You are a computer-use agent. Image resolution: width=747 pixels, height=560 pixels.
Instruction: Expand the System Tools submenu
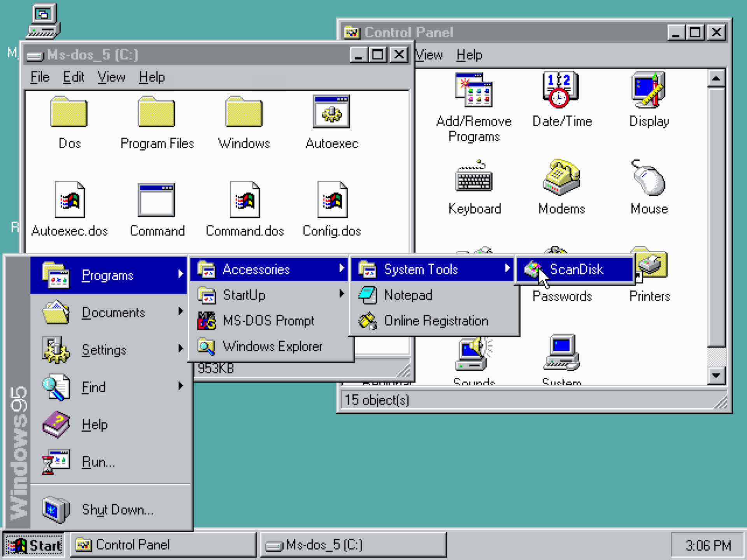(x=432, y=269)
